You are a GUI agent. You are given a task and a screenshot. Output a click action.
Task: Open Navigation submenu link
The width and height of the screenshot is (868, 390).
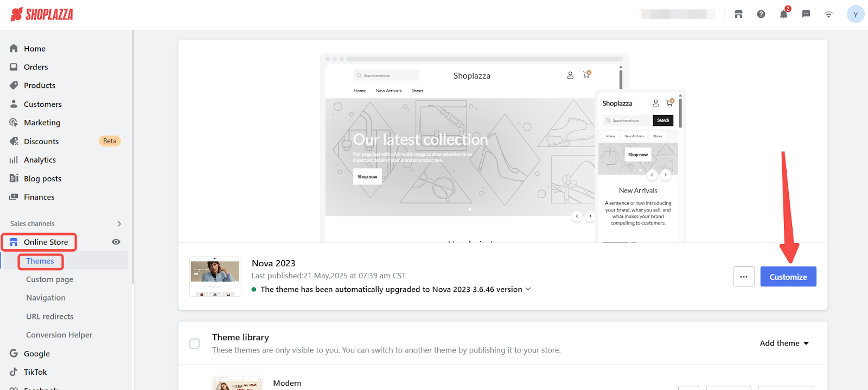click(46, 298)
